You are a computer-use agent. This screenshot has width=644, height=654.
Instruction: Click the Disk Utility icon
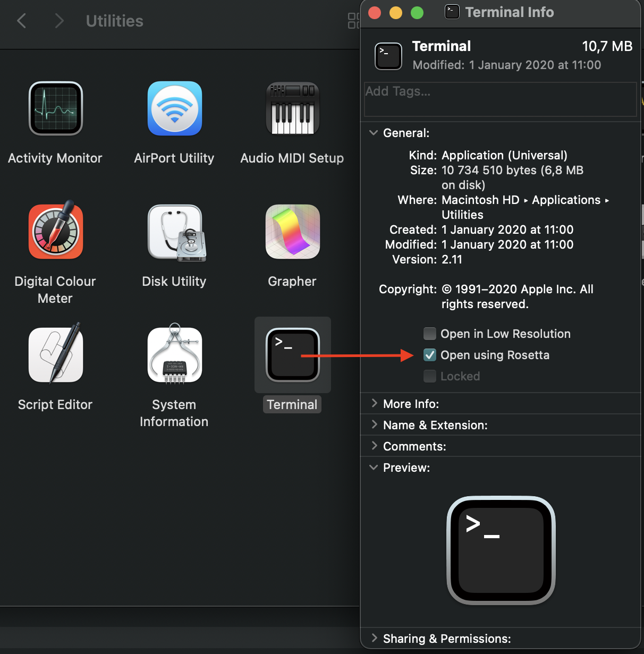coord(175,233)
